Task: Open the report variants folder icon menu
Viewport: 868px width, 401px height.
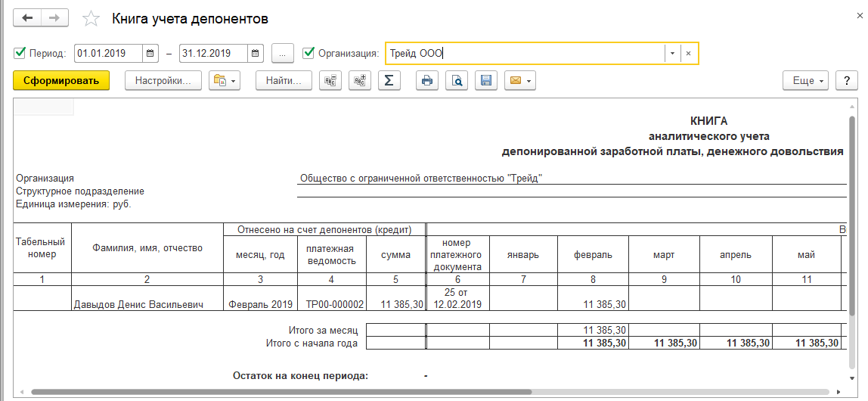Action: click(x=225, y=80)
